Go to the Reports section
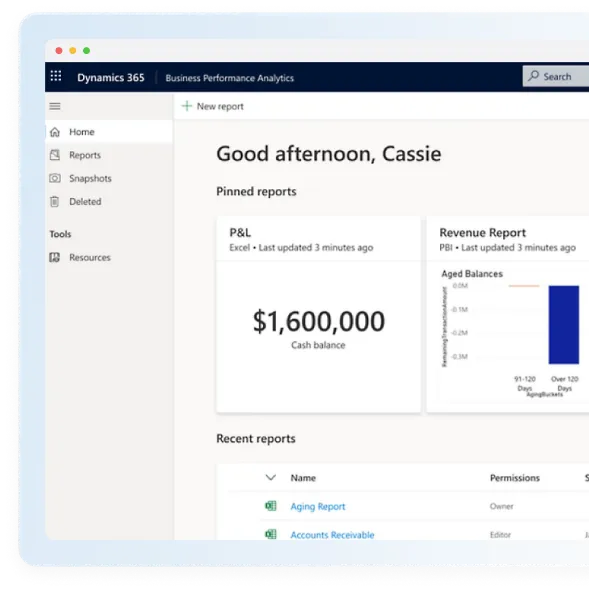Image resolution: width=589 pixels, height=591 pixels. pyautogui.click(x=109, y=155)
